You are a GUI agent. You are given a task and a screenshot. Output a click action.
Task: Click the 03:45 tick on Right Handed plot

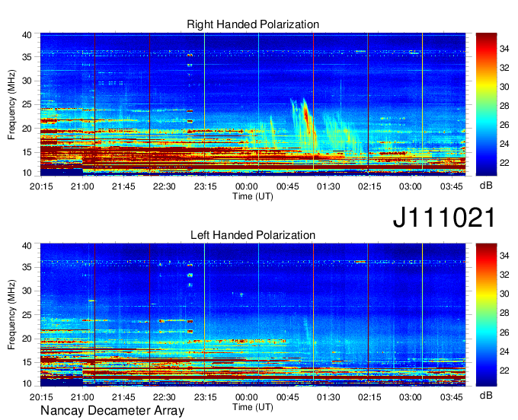451,186
